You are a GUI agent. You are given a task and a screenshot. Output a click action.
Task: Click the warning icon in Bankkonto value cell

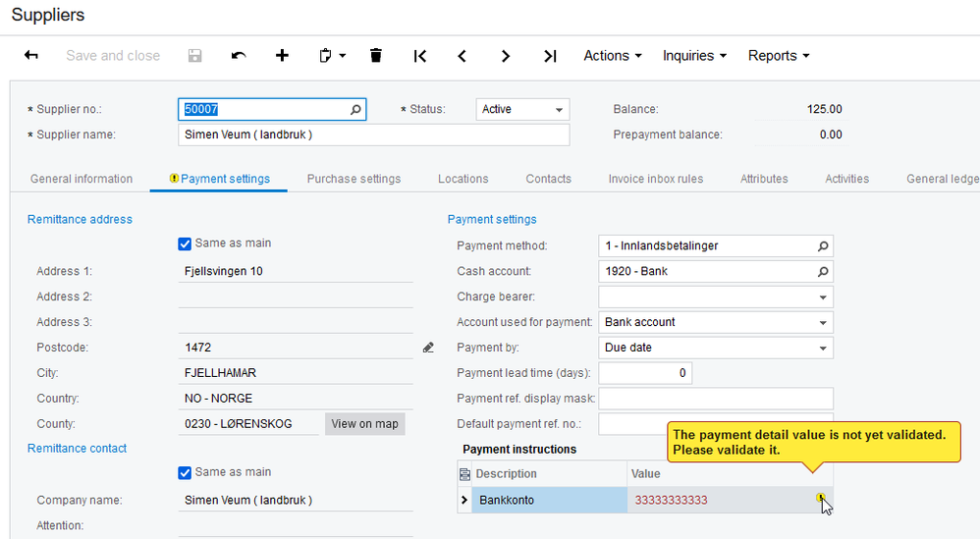821,497
